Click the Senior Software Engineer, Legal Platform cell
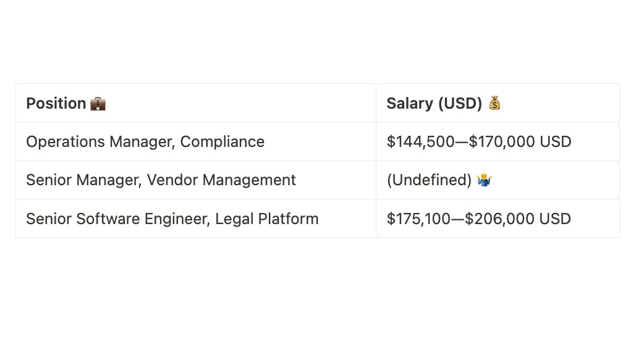The height and width of the screenshot is (342, 644). point(196,219)
